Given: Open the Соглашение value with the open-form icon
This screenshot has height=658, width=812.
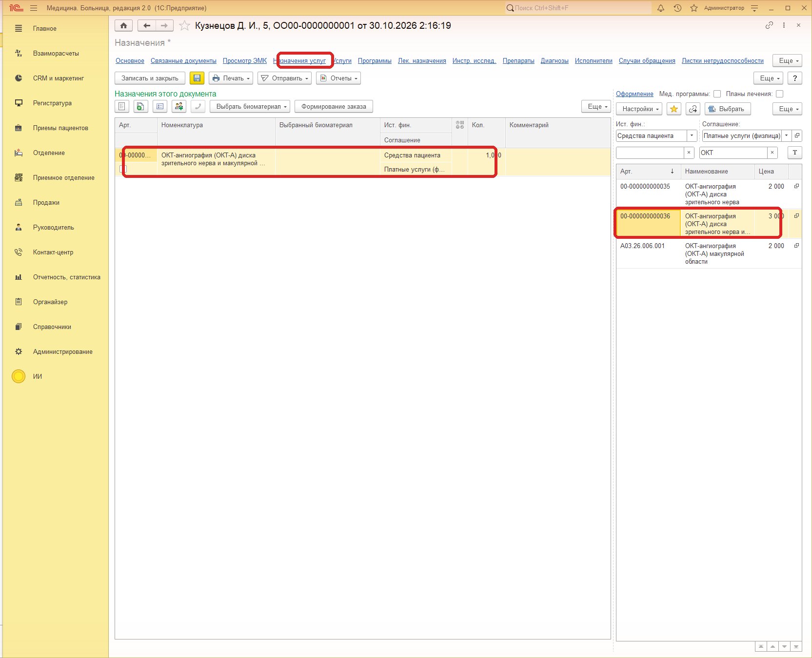Looking at the screenshot, I should (x=797, y=135).
